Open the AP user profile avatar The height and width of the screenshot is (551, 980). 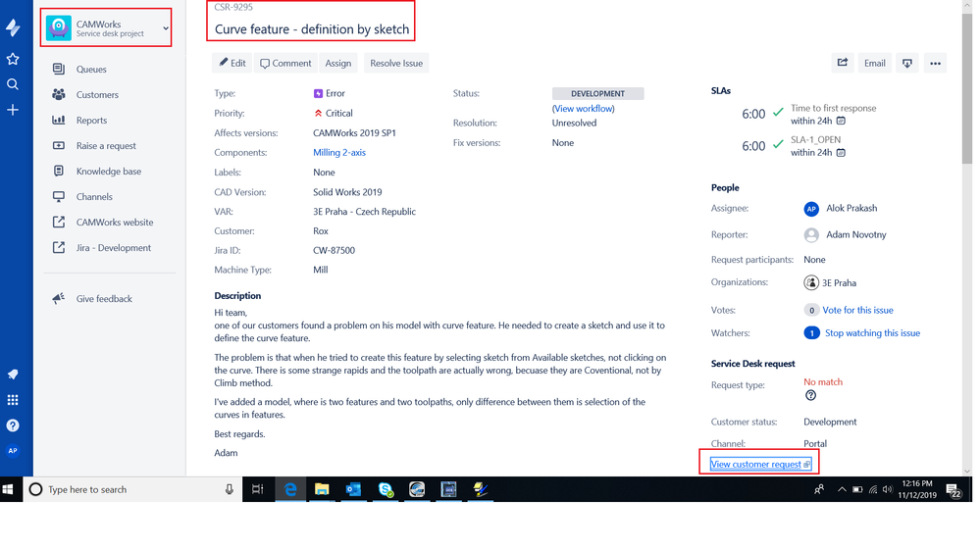13,450
